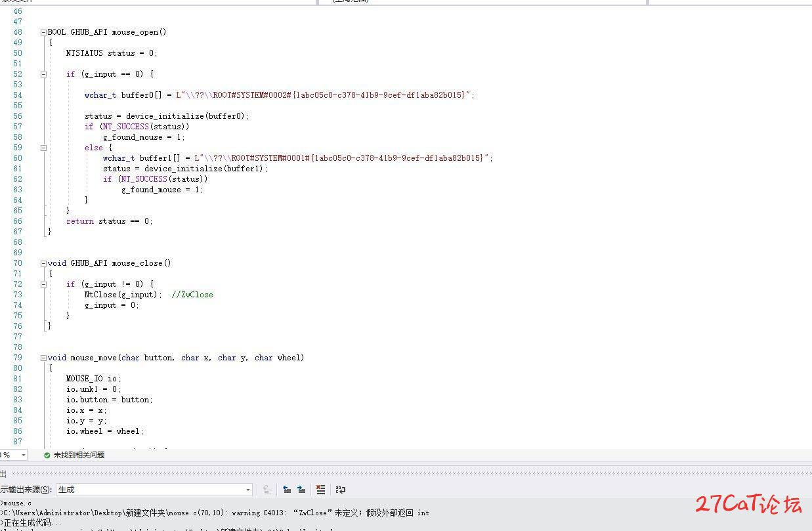Click return status == 0 statement

pyautogui.click(x=109, y=221)
